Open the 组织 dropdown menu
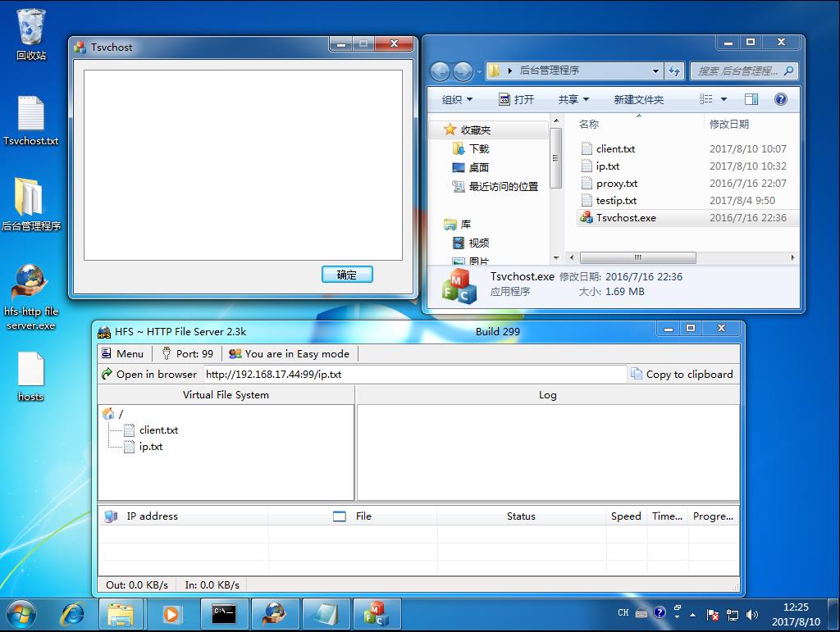 [457, 100]
